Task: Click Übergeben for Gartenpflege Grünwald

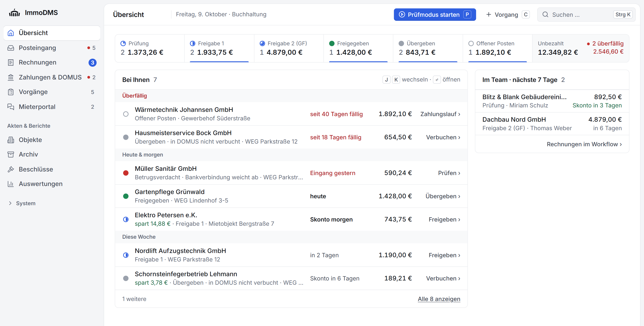Action: tap(443, 196)
